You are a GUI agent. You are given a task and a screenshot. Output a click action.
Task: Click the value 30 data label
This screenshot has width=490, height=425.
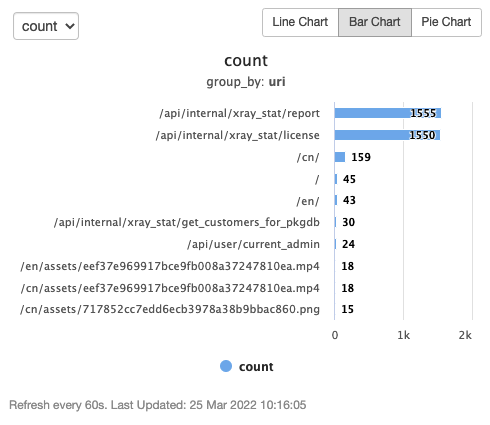[x=349, y=222]
